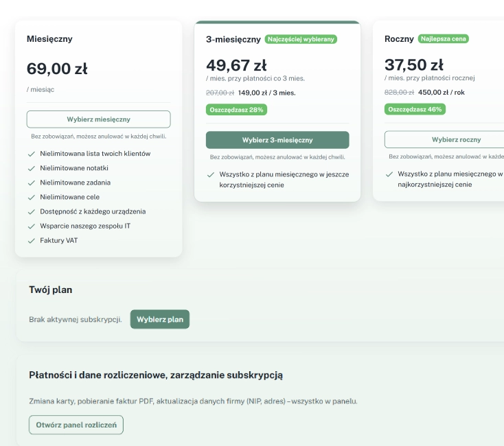Click the 'Oszczędzasz 28%' savings badge
Viewport: 504px width, 446px height.
(x=236, y=109)
